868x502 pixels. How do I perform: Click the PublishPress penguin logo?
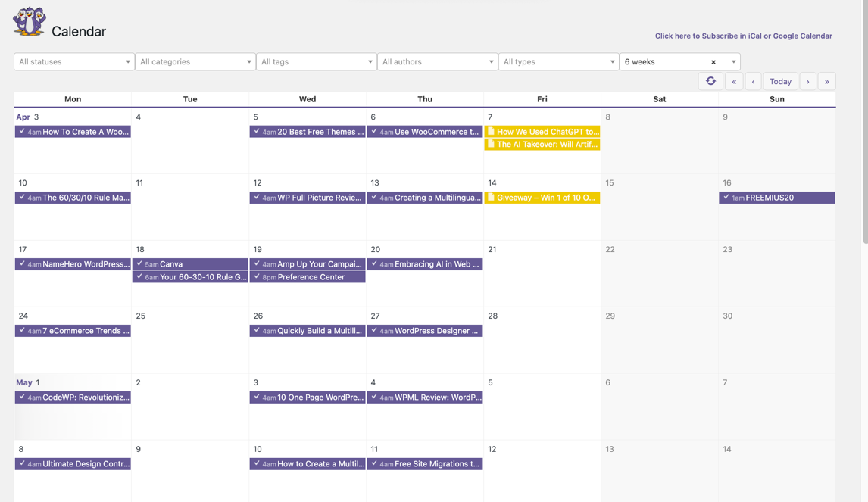(30, 22)
